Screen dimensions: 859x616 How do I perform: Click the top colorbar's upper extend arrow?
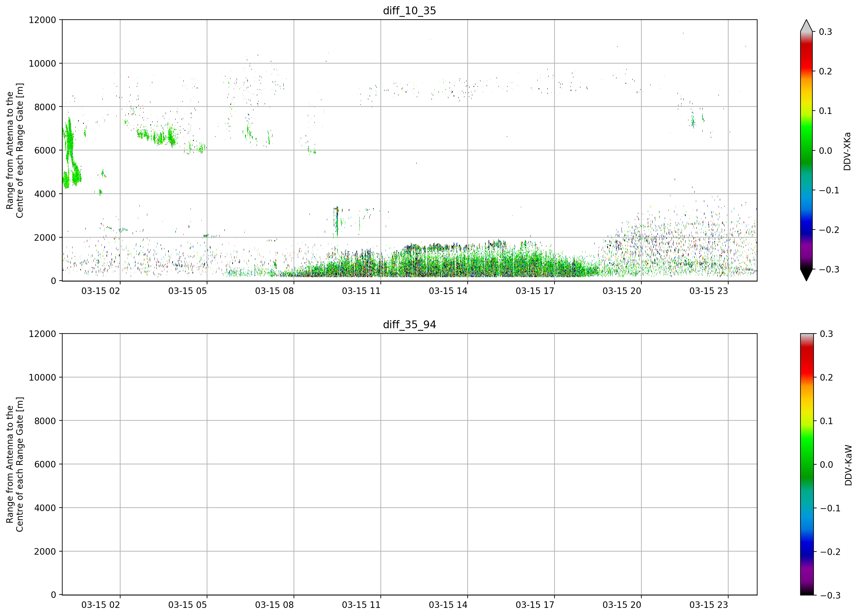point(806,26)
